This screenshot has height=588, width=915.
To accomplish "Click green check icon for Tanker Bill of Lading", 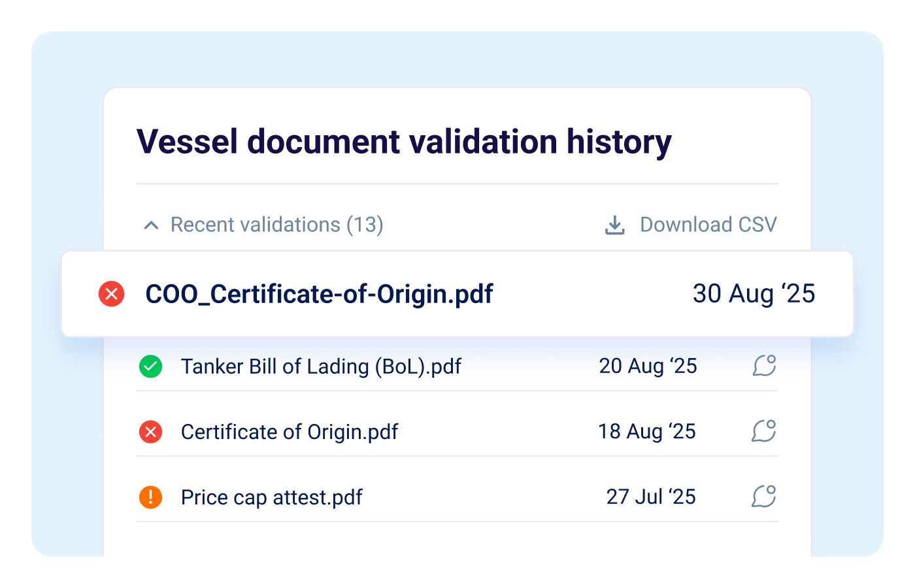I will click(151, 367).
